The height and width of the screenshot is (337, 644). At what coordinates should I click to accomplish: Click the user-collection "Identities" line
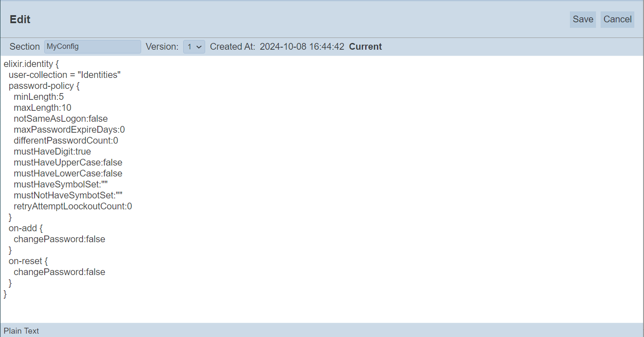point(64,75)
